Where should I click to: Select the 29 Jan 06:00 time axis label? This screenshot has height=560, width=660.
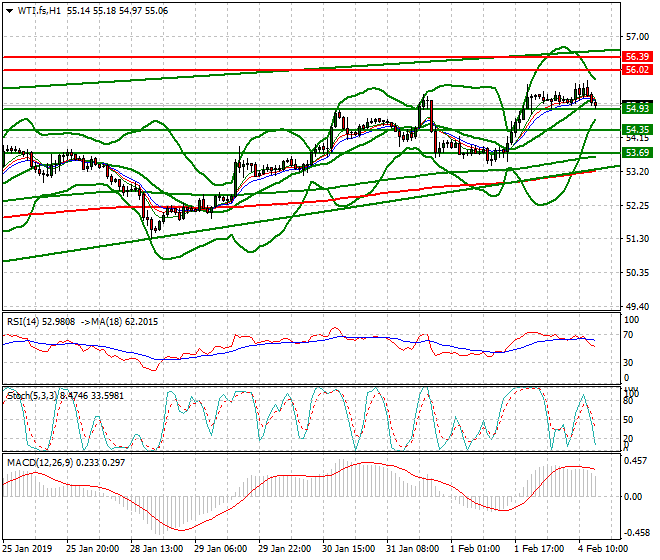(x=221, y=549)
